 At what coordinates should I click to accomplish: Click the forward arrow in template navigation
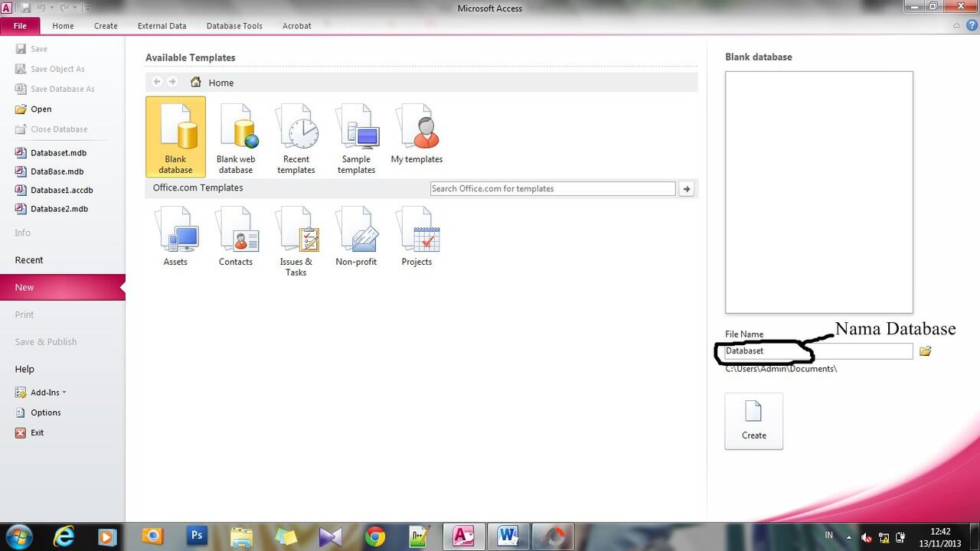tap(172, 82)
